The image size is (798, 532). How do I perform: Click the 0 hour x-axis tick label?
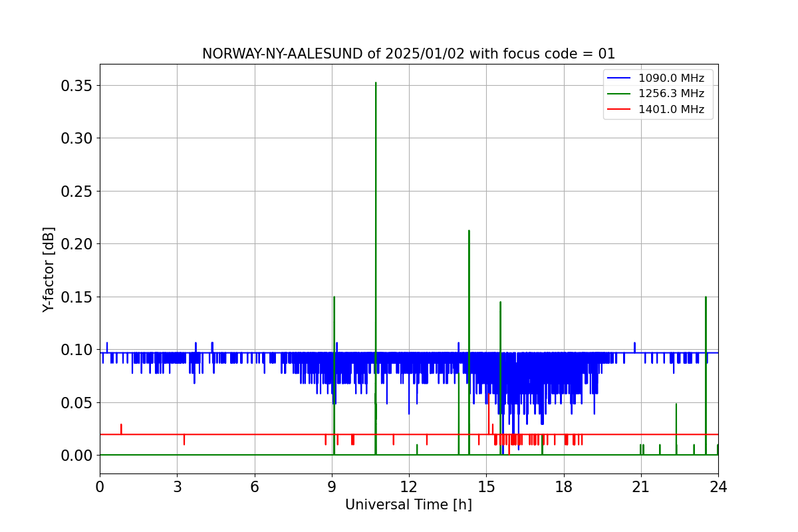(x=100, y=487)
